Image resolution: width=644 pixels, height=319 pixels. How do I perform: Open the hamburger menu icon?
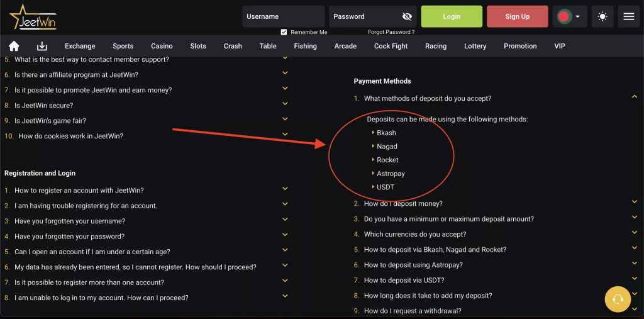(x=629, y=16)
